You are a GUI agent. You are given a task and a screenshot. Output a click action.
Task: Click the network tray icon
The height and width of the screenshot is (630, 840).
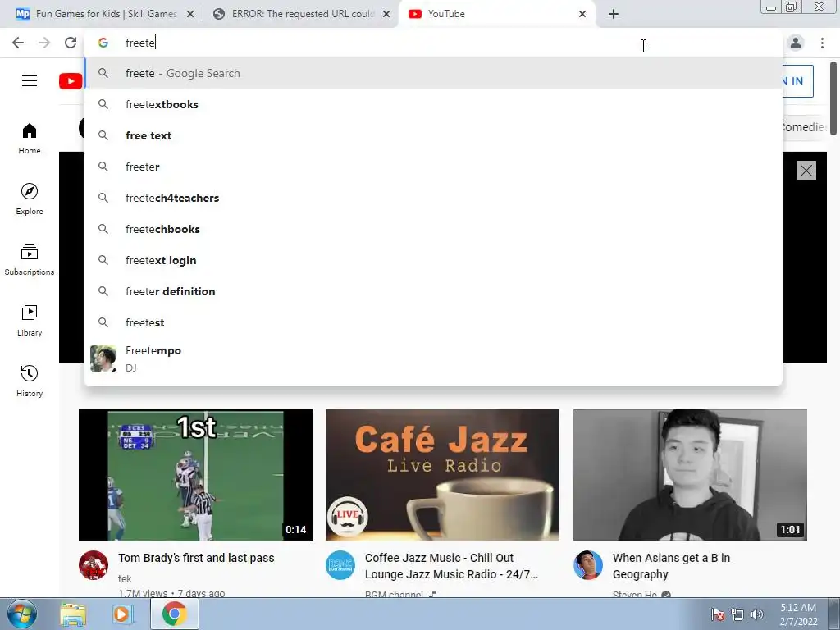point(737,614)
